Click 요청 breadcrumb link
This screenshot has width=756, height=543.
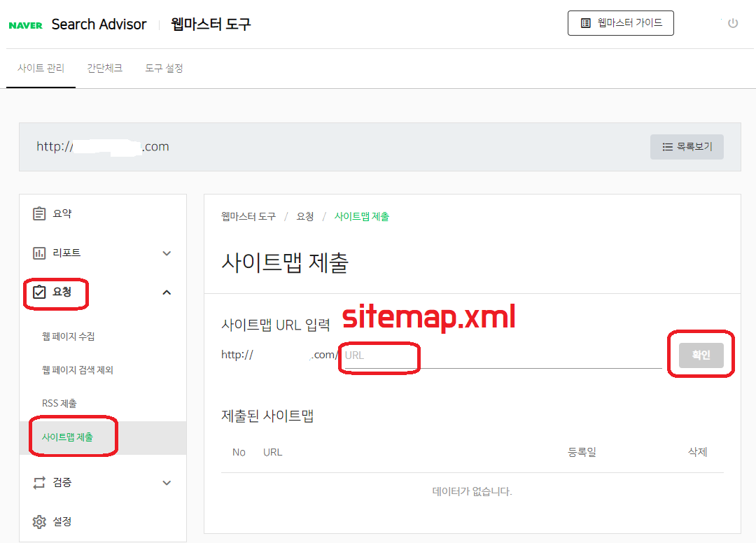(305, 217)
